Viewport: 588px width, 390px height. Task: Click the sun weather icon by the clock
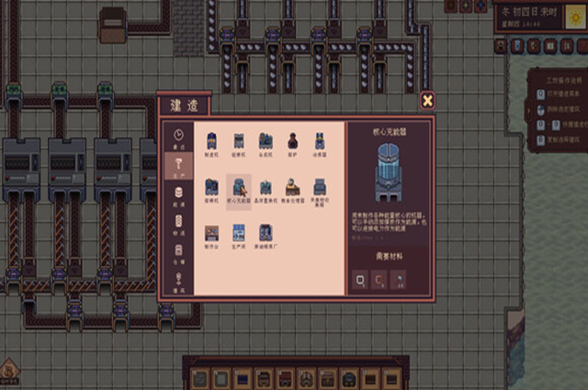[576, 17]
